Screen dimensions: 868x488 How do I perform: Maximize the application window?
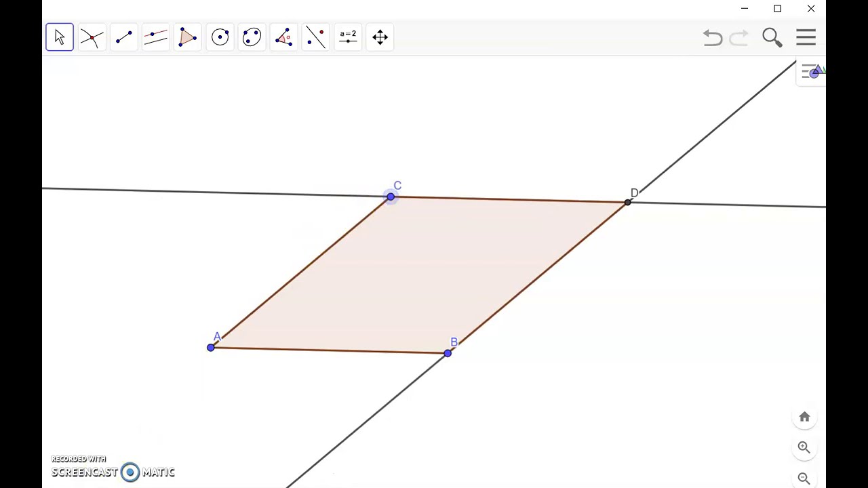pos(778,9)
